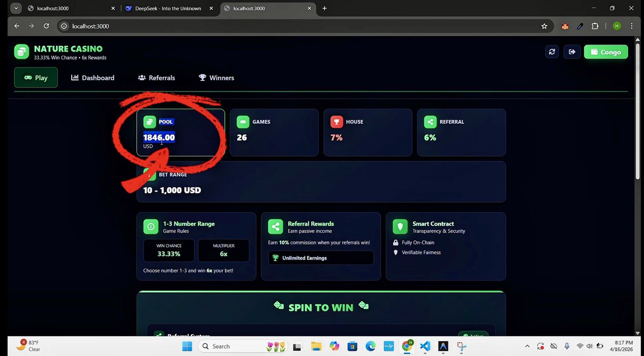Click the Pool card coins icon

[x=149, y=122]
